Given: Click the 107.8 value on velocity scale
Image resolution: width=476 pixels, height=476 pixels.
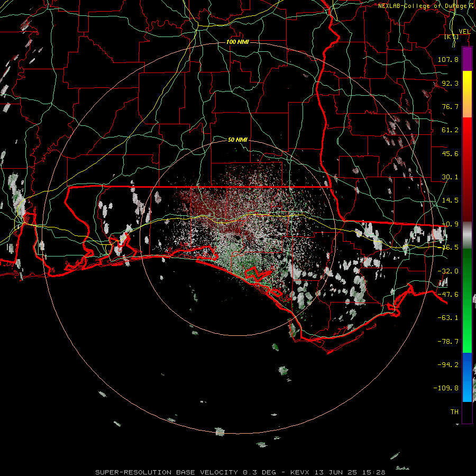Looking at the screenshot, I should pos(448,59).
